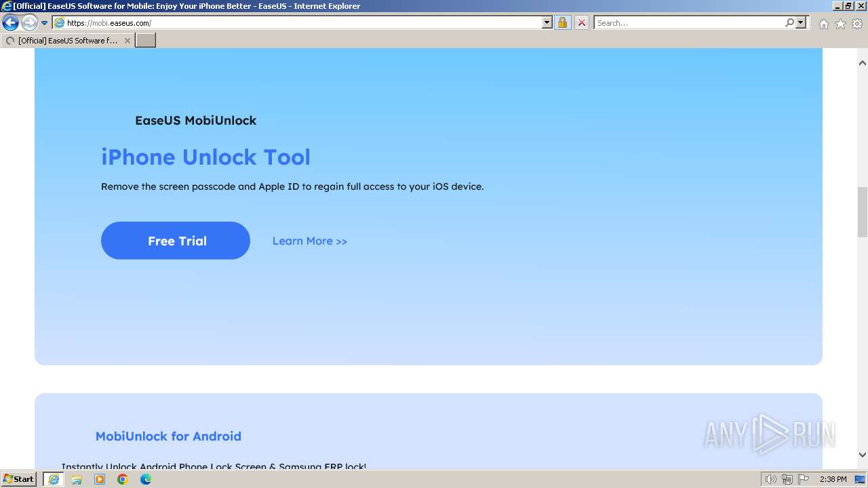Click the Internet Explorer page icon in address bar
This screenshot has height=488, width=868.
[59, 23]
